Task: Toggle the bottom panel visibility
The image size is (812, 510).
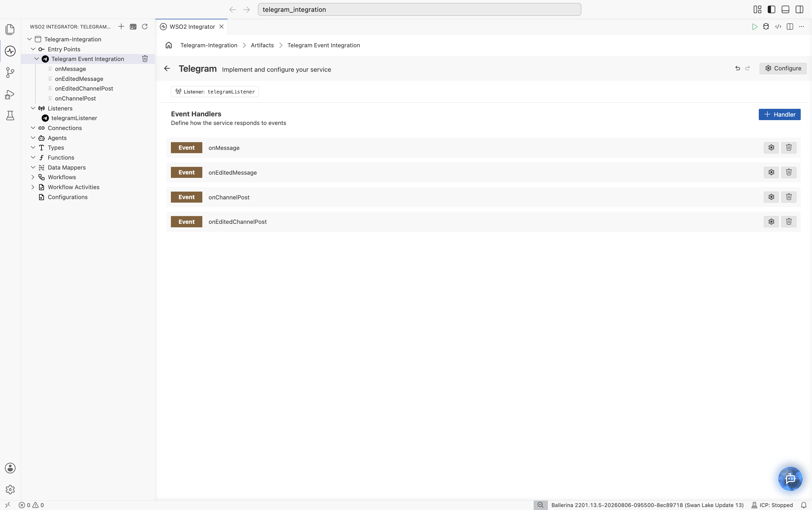Action: pyautogui.click(x=785, y=9)
